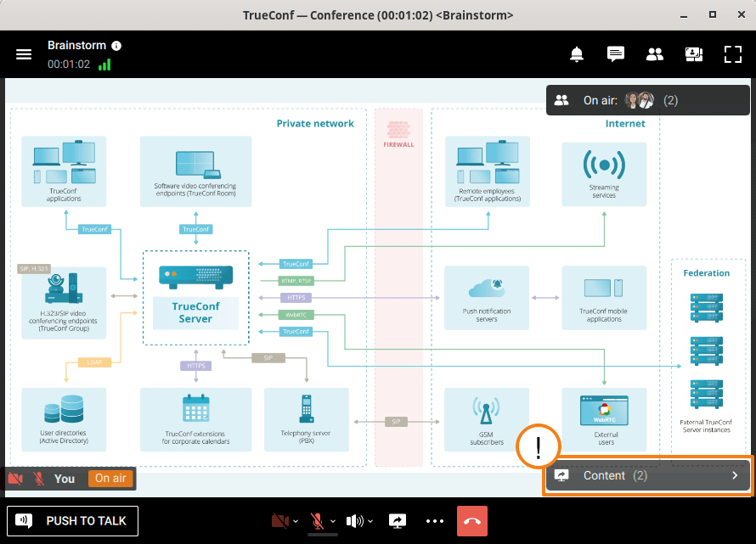Close the TrueConf conference window
The width and height of the screenshot is (756, 544).
click(x=742, y=15)
